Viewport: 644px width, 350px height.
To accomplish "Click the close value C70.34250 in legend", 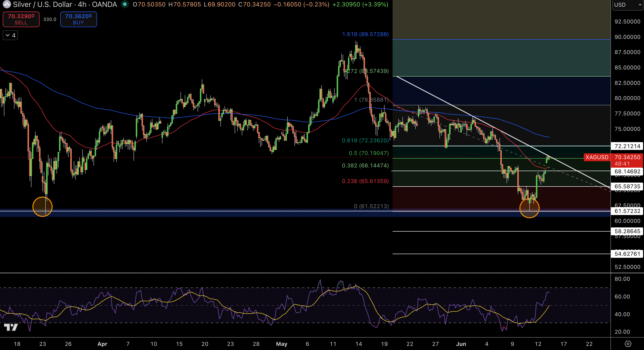I will click(254, 5).
